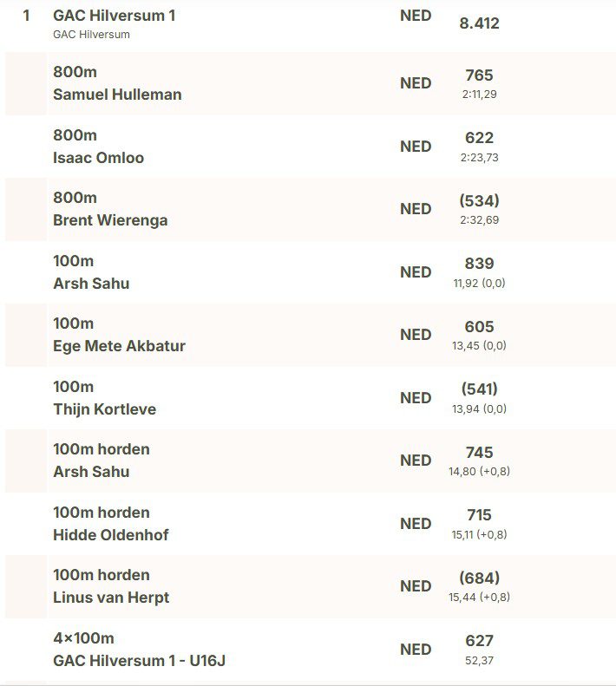The height and width of the screenshot is (686, 616).
Task: Select the bracketed (534) score
Action: tap(479, 201)
